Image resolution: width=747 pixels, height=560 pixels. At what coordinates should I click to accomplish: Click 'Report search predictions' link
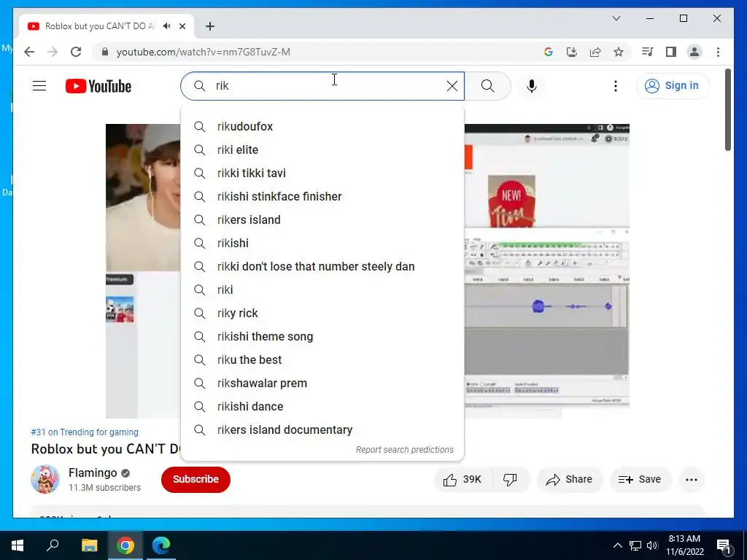click(x=404, y=449)
